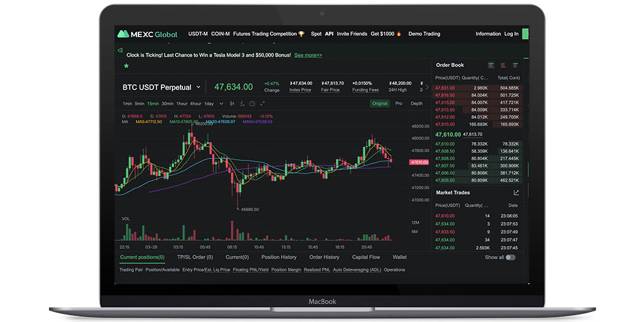644x322 pixels.
Task: Switch to Original chart mode
Action: pos(379,104)
